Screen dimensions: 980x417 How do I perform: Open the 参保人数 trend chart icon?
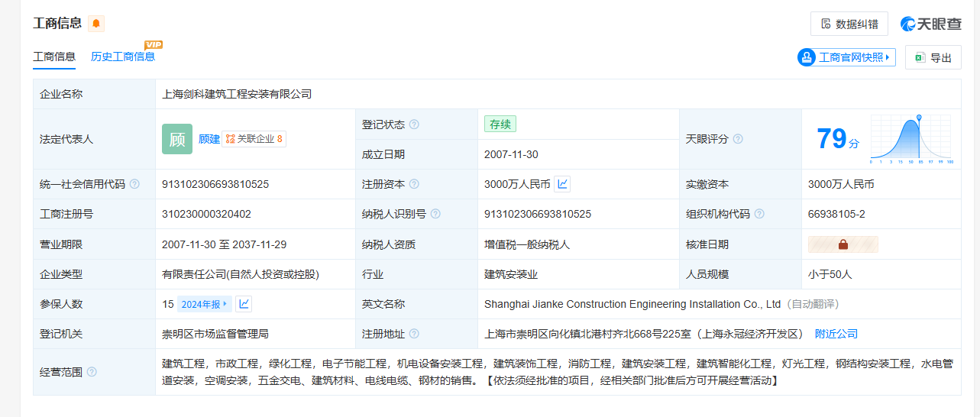click(244, 304)
